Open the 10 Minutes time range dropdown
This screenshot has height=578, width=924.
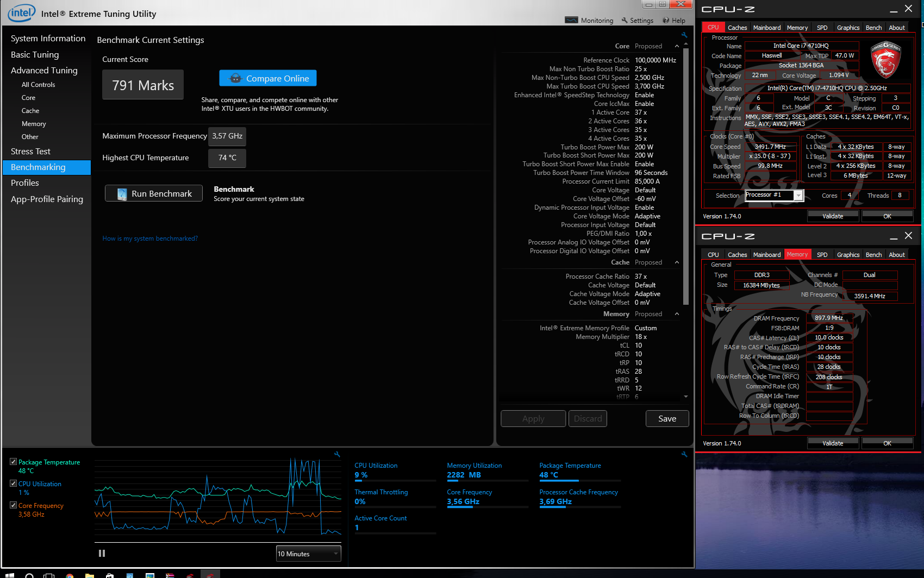point(308,554)
